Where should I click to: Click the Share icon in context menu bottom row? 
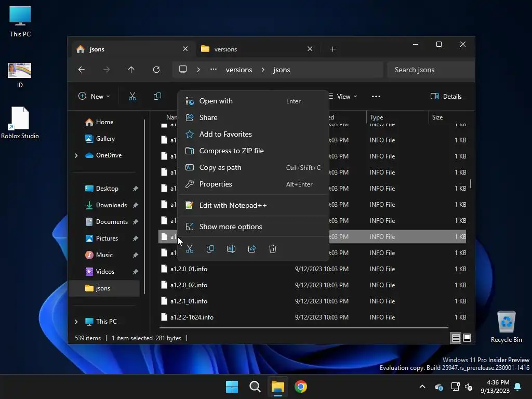point(252,249)
